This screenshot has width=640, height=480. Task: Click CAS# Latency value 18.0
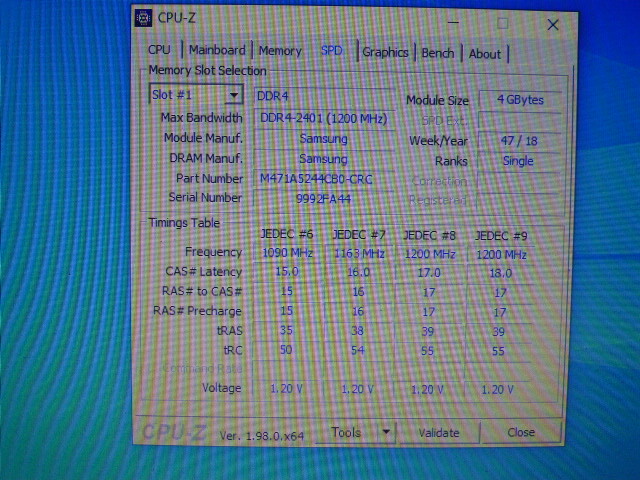[500, 273]
